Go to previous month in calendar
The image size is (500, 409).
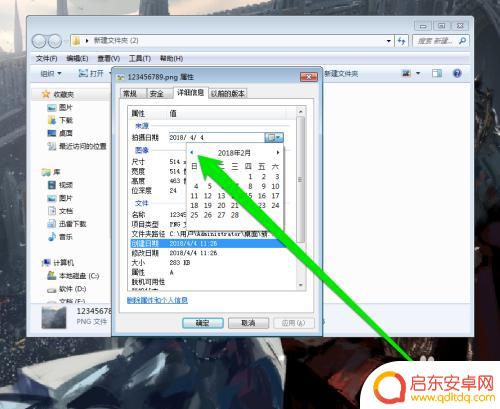192,152
